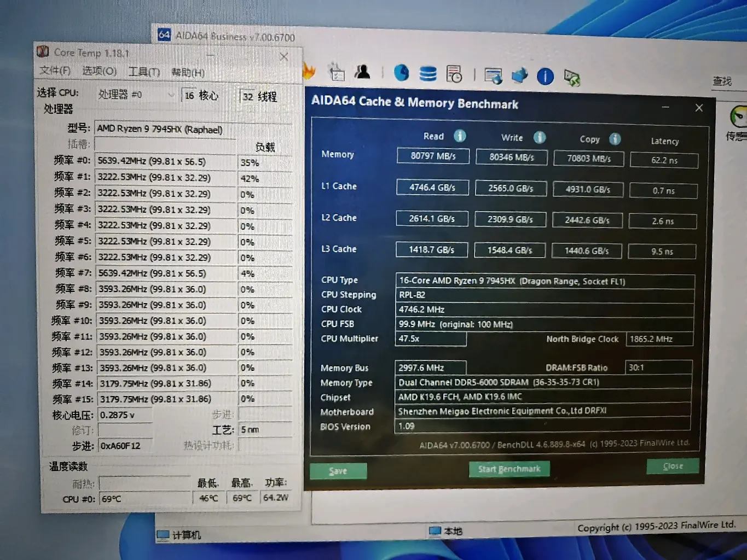Click the L3 Cache Copy result 1440.6 GB/s
Screen dimensions: 747x560
coord(587,250)
